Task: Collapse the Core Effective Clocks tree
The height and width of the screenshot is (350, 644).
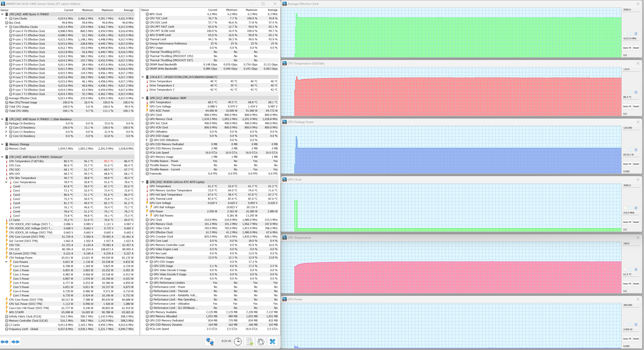Action: [6, 27]
